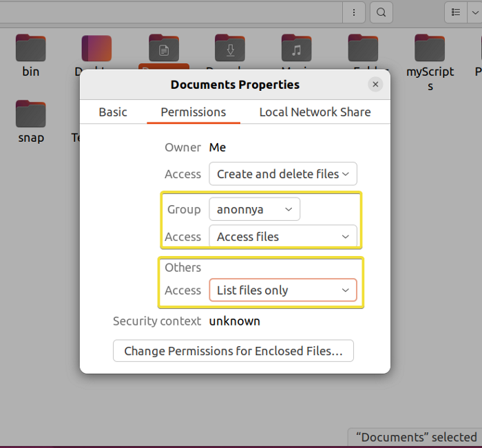The height and width of the screenshot is (448, 482).
Task: Click the Security context unknown value
Action: [x=235, y=321]
